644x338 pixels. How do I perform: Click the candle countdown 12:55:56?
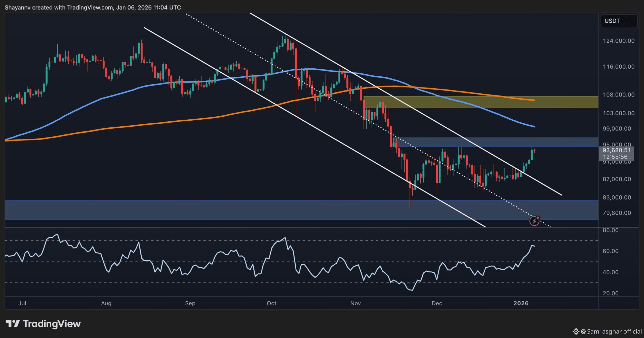click(x=615, y=157)
